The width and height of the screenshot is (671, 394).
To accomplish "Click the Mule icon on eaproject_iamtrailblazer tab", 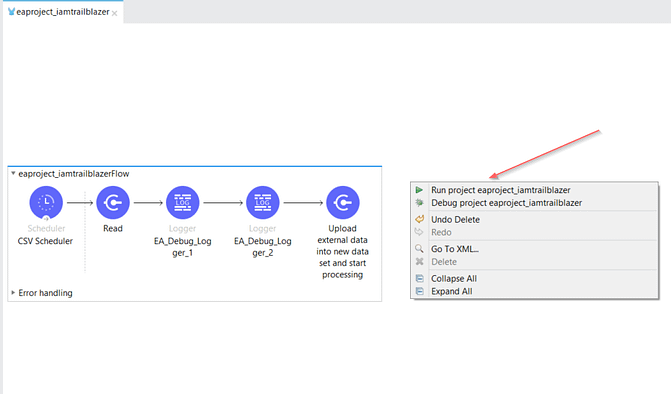I will pos(11,12).
